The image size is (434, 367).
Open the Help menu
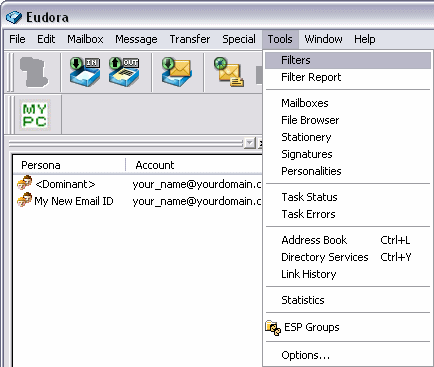pyautogui.click(x=365, y=39)
